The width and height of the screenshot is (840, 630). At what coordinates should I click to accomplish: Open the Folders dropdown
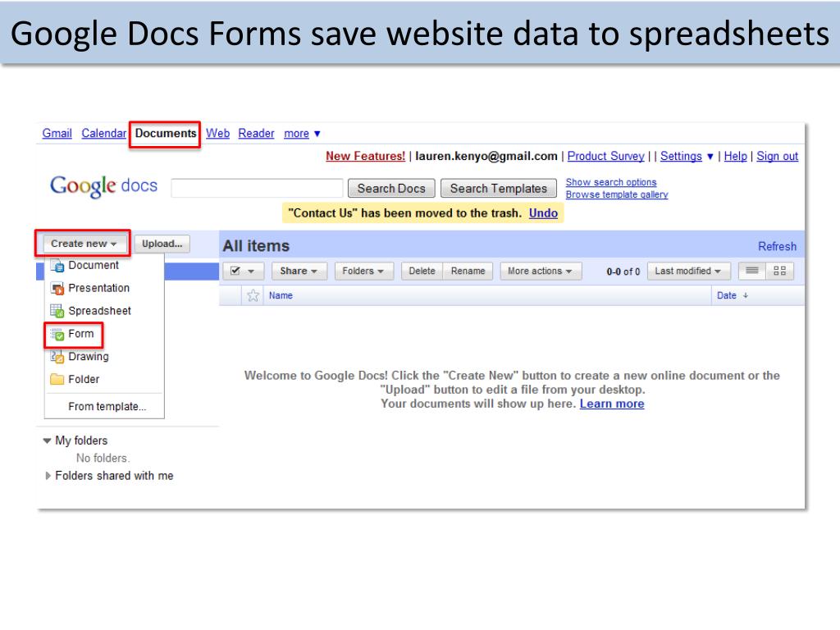tap(363, 271)
